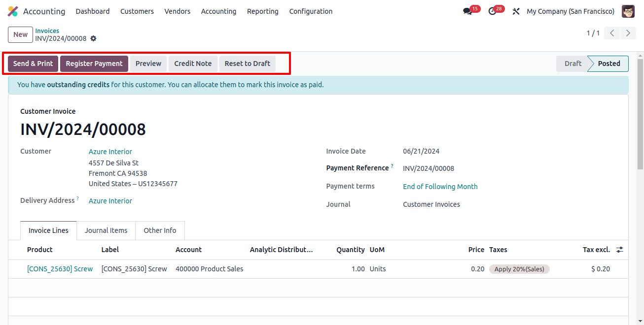The width and height of the screenshot is (644, 325).
Task: Click the 1.00 quantity cell
Action: point(358,269)
